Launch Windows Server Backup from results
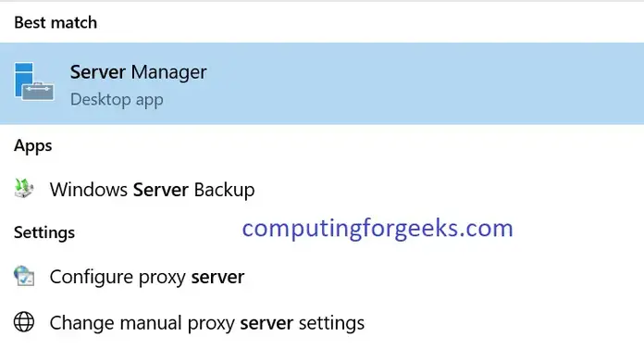 point(153,190)
